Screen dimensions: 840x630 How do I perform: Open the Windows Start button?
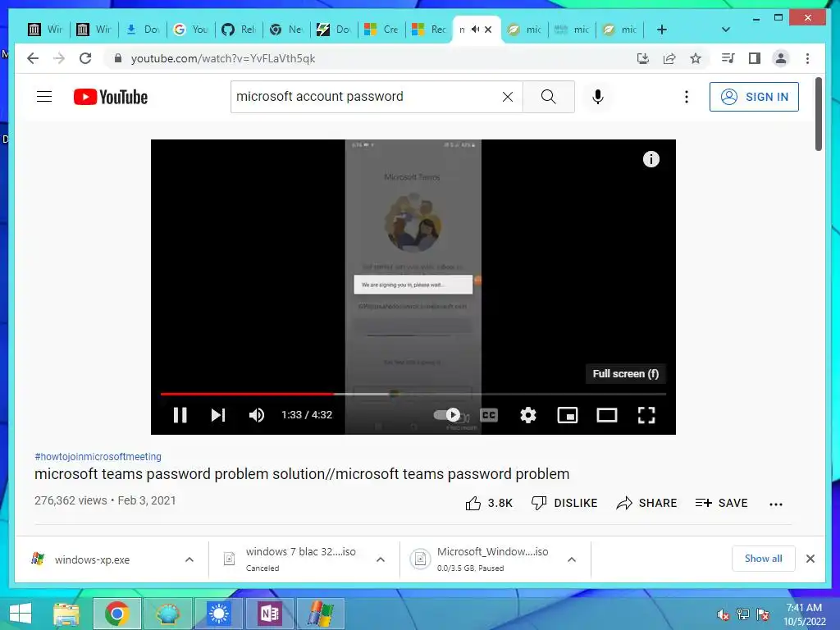pyautogui.click(x=21, y=614)
